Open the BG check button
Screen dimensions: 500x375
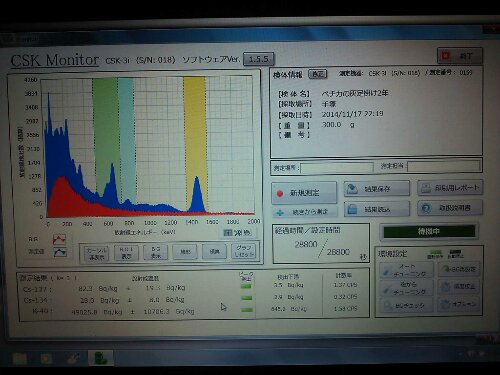[407, 305]
